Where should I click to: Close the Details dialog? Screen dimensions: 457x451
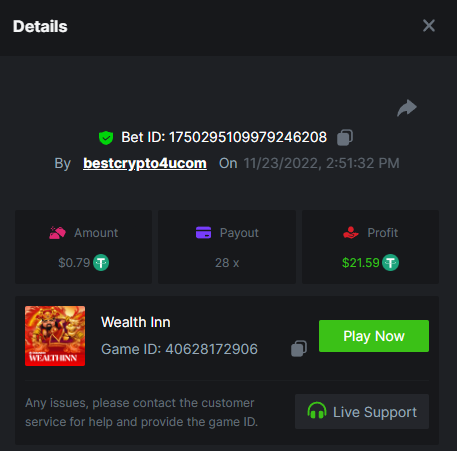pos(429,26)
